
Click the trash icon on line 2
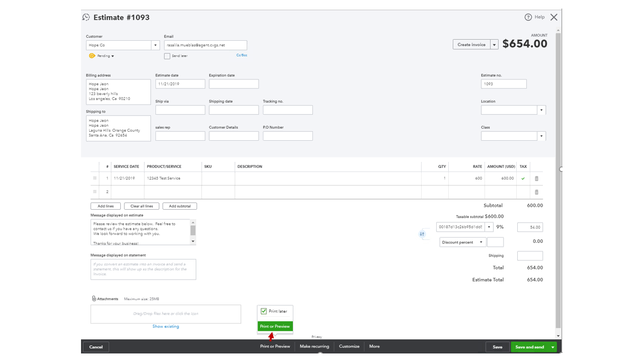536,192
